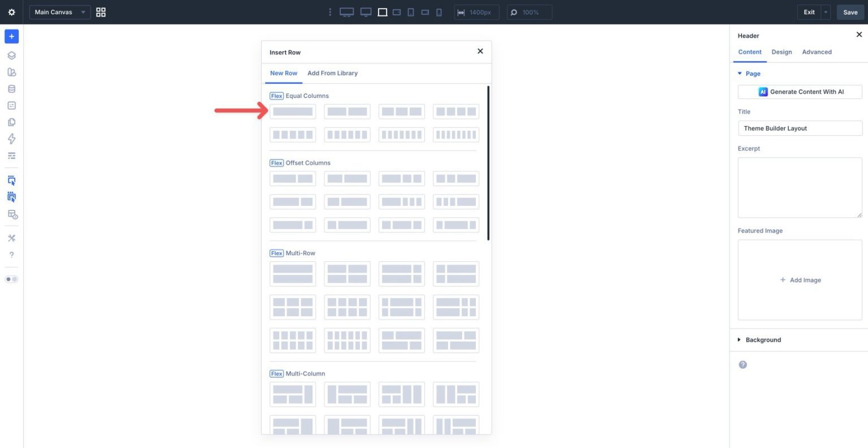
Task: Click the question mark help icon in left sidebar
Action: point(11,255)
